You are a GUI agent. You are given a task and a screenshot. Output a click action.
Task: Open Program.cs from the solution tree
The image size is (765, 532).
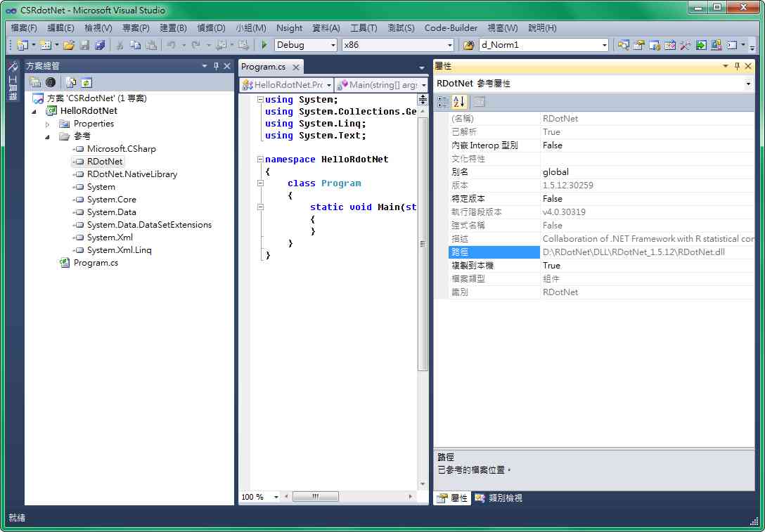(x=96, y=263)
